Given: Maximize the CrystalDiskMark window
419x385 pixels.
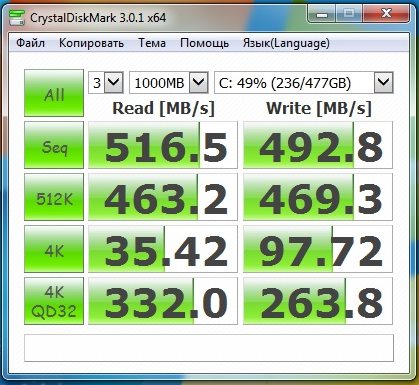Looking at the screenshot, I should tap(349, 14).
